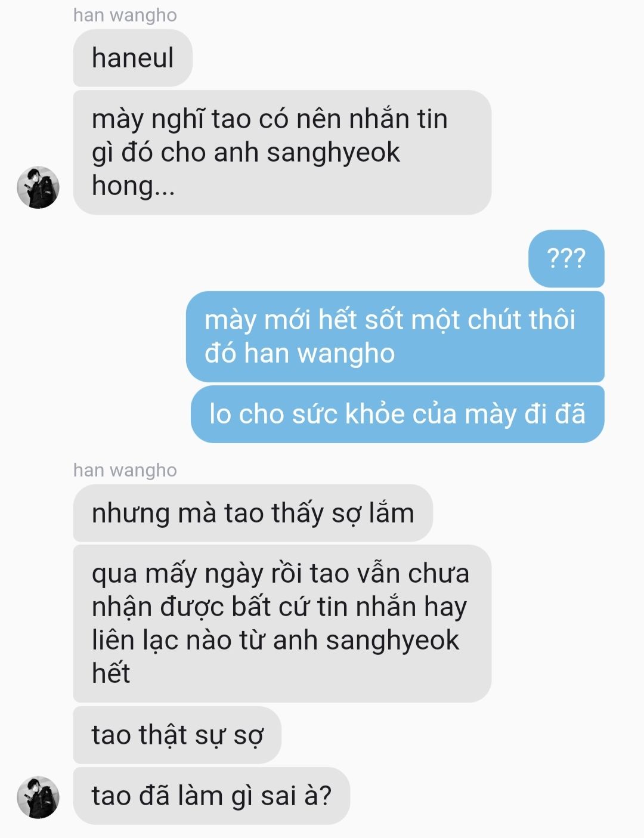Click the second 'han wangho' sender name label
Screen dimensions: 644x838
(x=125, y=470)
